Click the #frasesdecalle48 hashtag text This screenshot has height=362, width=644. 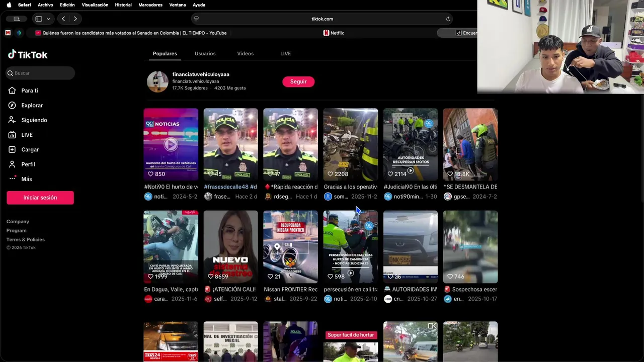[x=226, y=187]
